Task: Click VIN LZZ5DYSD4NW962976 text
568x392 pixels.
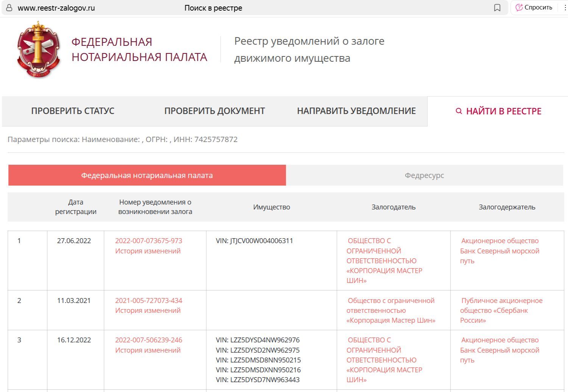Action: click(x=257, y=340)
